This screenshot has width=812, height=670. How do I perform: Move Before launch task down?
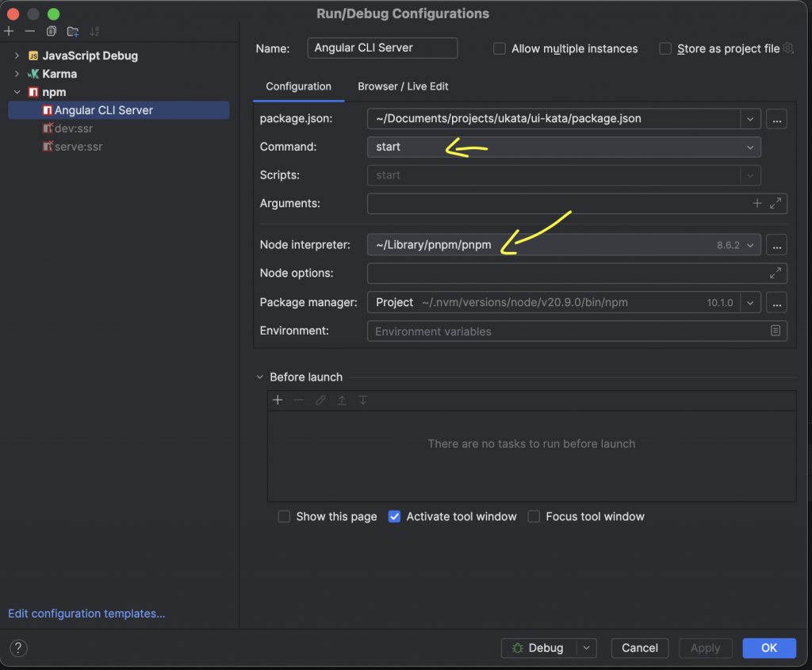click(363, 400)
